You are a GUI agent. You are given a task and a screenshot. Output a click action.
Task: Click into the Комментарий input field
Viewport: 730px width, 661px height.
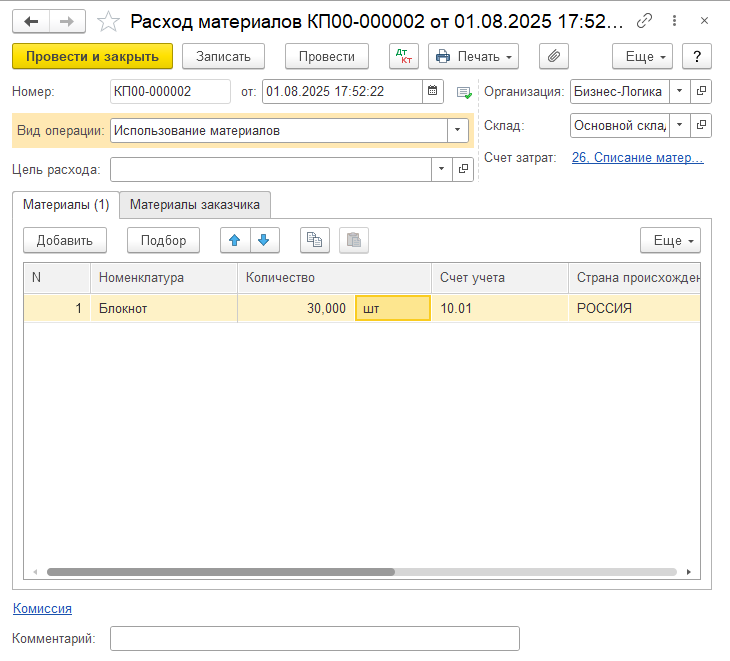coord(315,638)
